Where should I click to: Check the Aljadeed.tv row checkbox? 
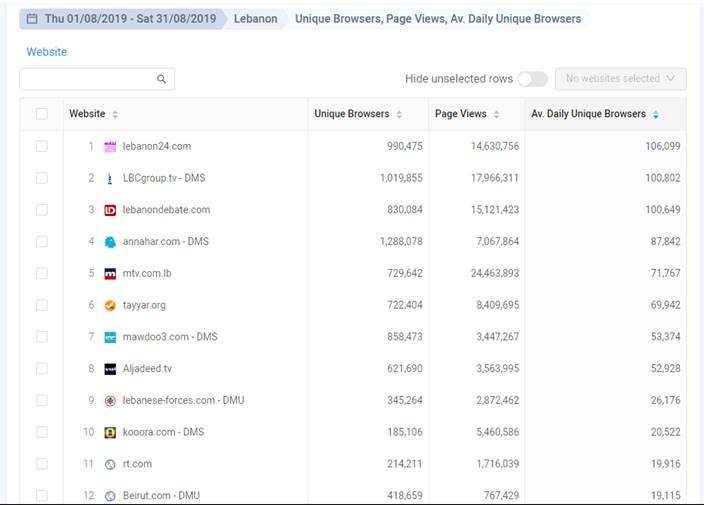pyautogui.click(x=42, y=369)
